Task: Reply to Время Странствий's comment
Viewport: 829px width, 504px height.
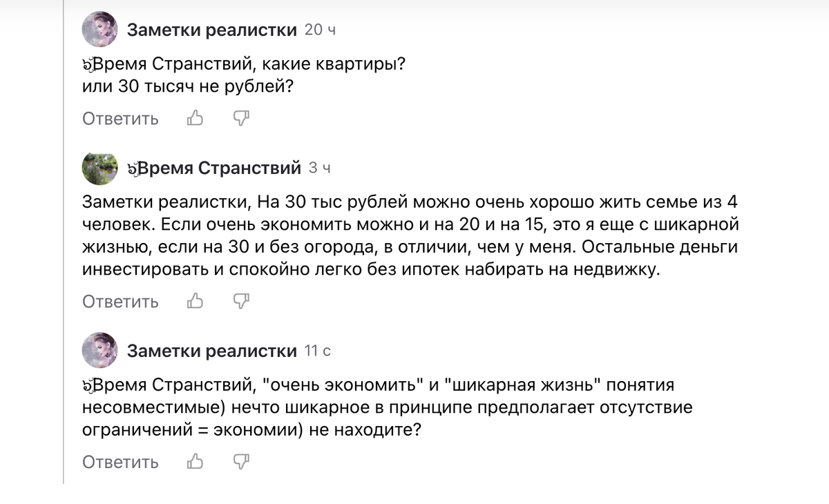Action: pos(120,301)
